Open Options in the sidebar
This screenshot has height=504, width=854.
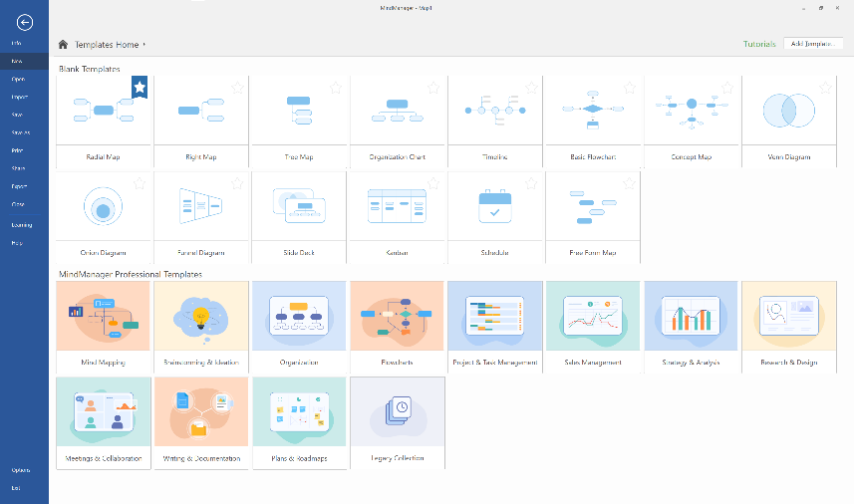21,470
